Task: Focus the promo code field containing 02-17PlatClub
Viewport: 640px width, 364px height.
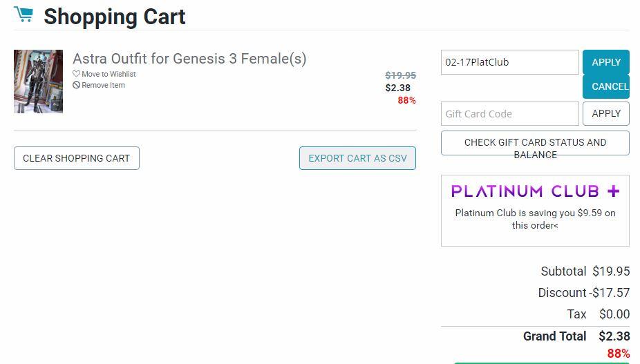Action: click(509, 62)
